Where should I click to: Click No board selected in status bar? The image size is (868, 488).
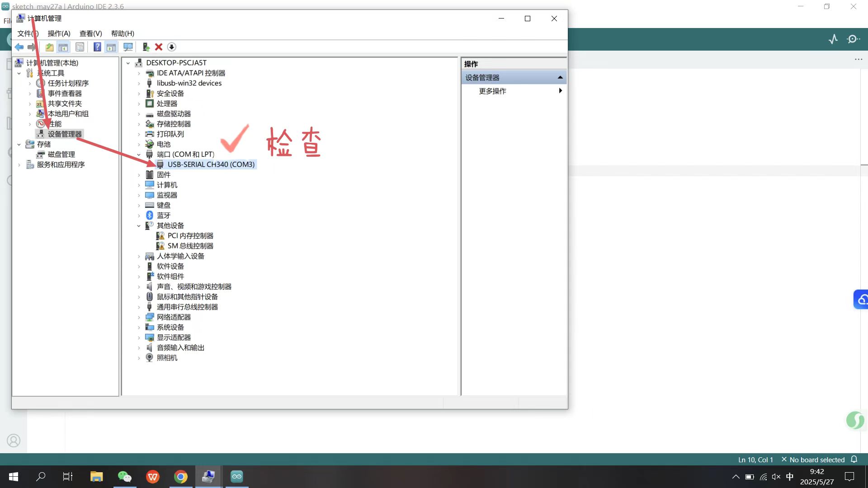tap(816, 460)
